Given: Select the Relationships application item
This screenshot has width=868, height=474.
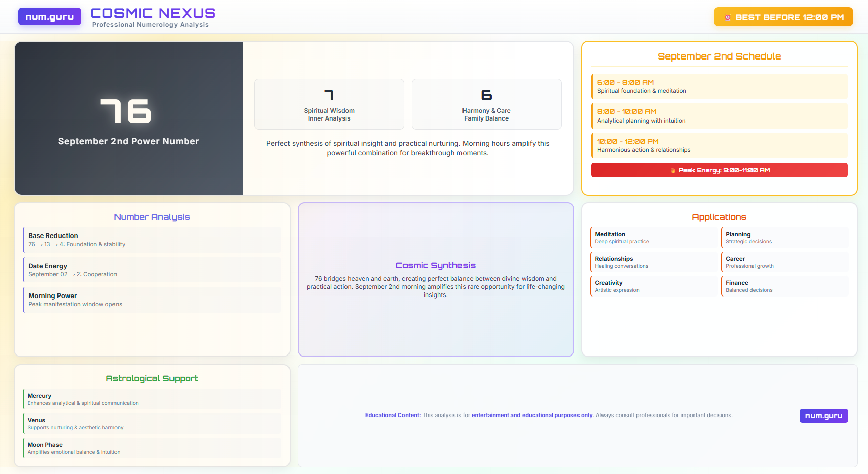Looking at the screenshot, I should tap(654, 262).
